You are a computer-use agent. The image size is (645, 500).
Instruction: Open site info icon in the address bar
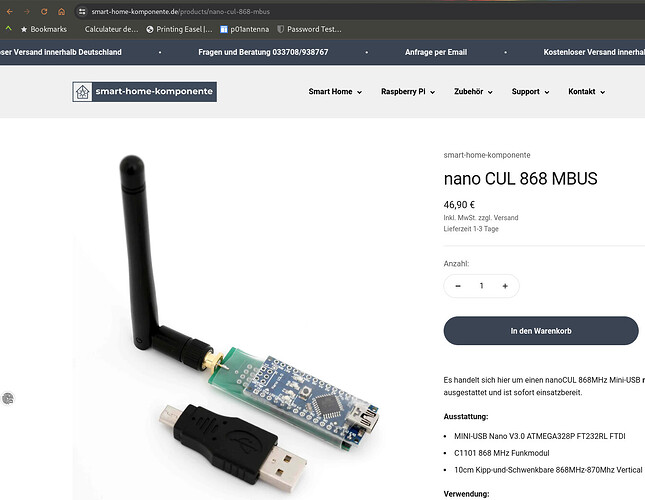click(82, 12)
